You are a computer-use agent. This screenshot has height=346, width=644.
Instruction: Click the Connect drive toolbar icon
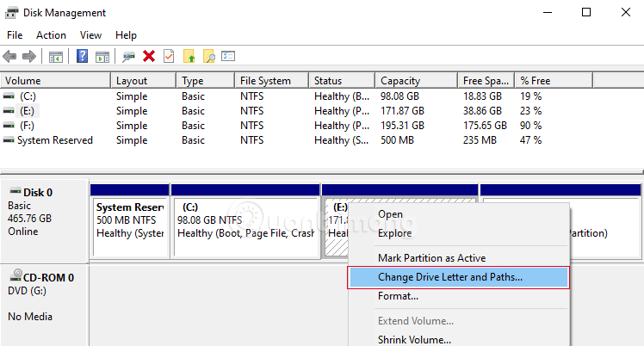129,57
